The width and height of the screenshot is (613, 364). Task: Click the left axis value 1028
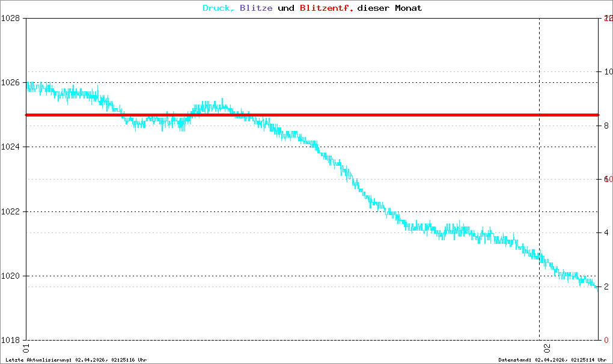(x=10, y=19)
